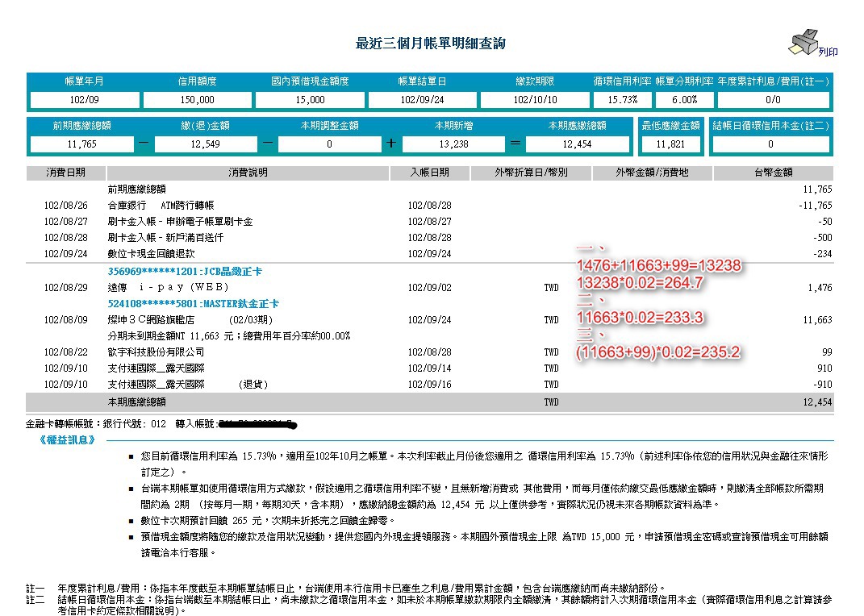The image size is (864, 616).
Task: Click the 本期應繳總額 summary box showing 12,454
Action: 577,144
